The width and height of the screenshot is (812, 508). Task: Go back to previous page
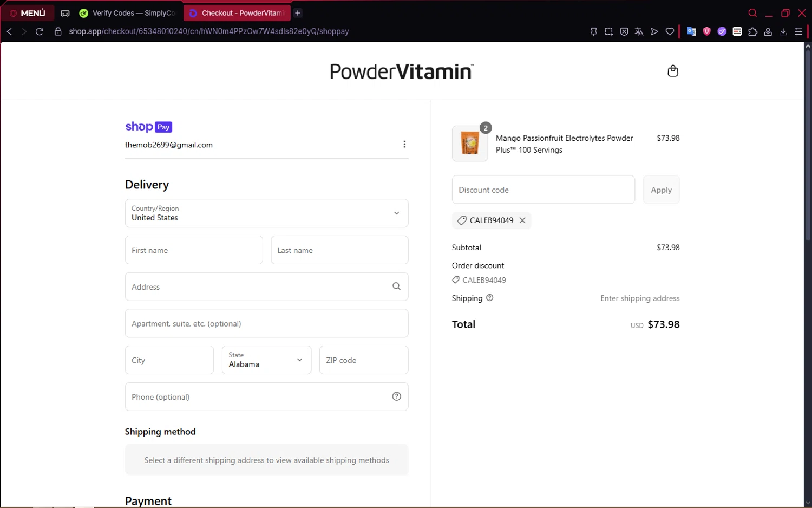[9, 31]
